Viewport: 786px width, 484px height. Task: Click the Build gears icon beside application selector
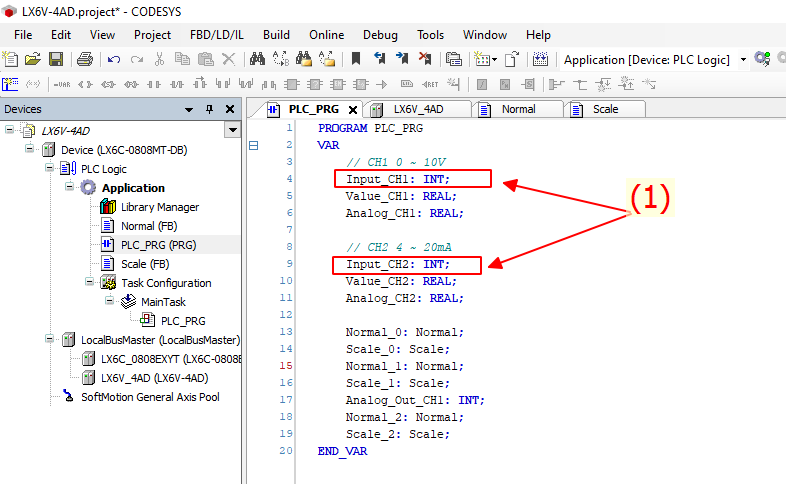coord(762,59)
